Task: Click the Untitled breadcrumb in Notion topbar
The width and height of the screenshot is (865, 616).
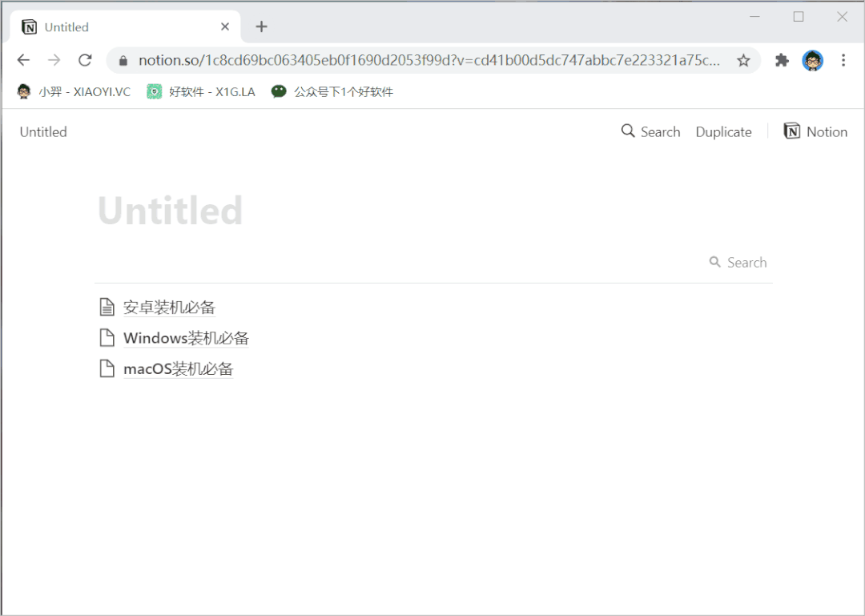Action: tap(43, 132)
